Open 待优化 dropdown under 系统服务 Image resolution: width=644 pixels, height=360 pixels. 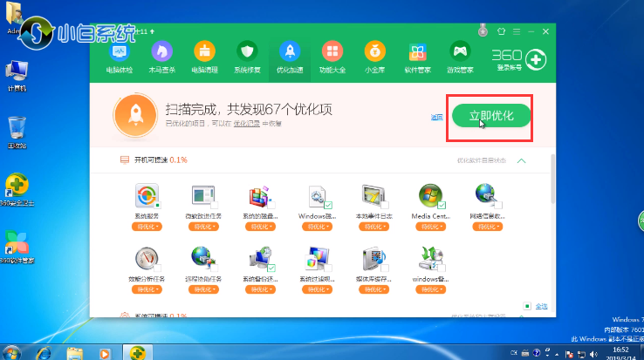(x=147, y=227)
